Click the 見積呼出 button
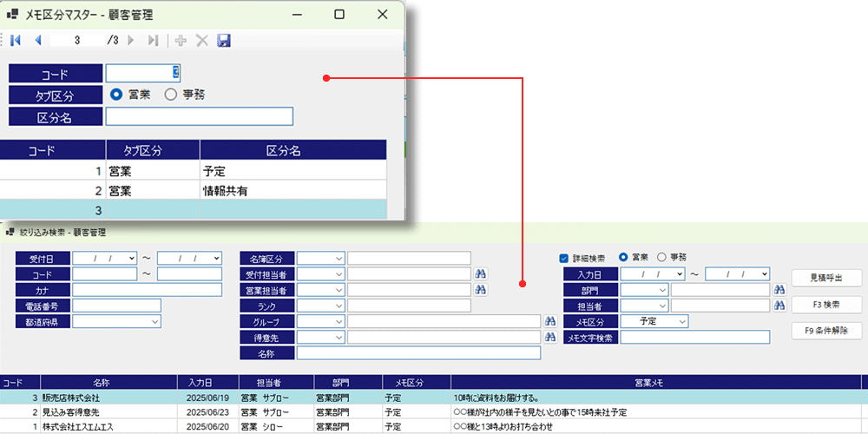The width and height of the screenshot is (868, 434). pyautogui.click(x=826, y=278)
